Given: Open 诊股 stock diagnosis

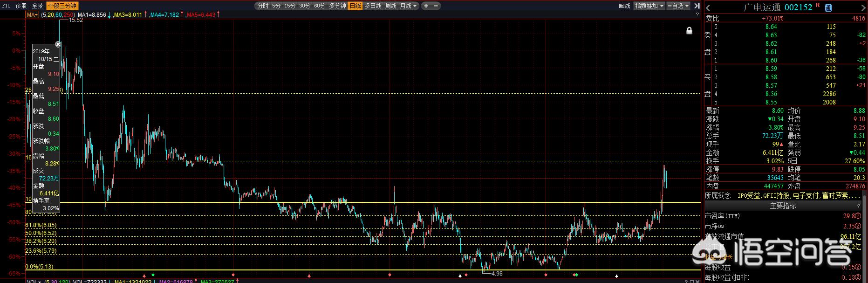Looking at the screenshot, I should (x=21, y=6).
